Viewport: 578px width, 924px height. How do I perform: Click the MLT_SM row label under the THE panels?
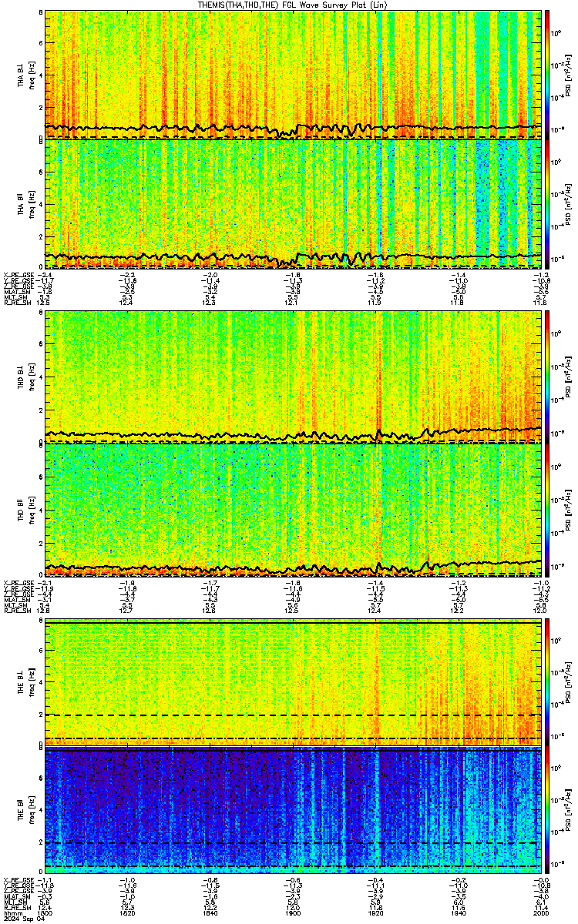pyautogui.click(x=14, y=902)
